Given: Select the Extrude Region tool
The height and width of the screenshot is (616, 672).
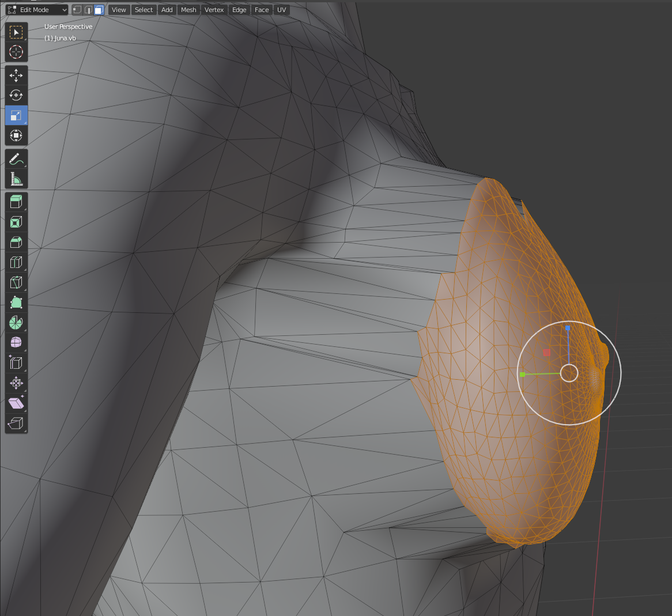Looking at the screenshot, I should 16,202.
